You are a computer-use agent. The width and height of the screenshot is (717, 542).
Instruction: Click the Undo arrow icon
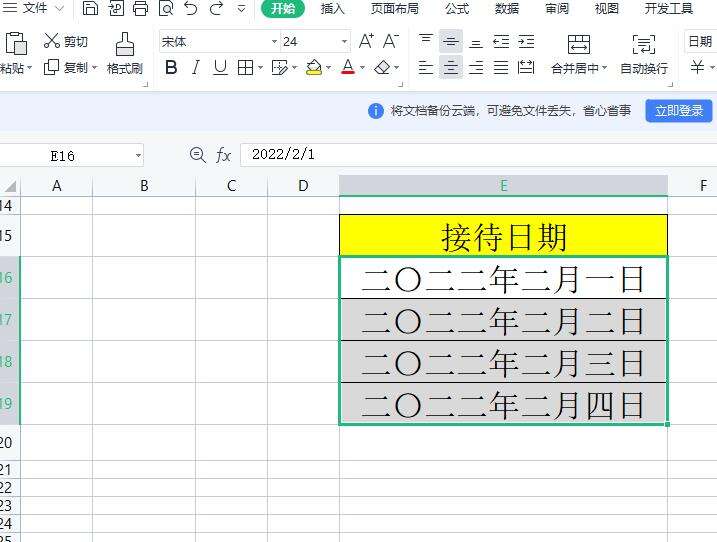[191, 8]
